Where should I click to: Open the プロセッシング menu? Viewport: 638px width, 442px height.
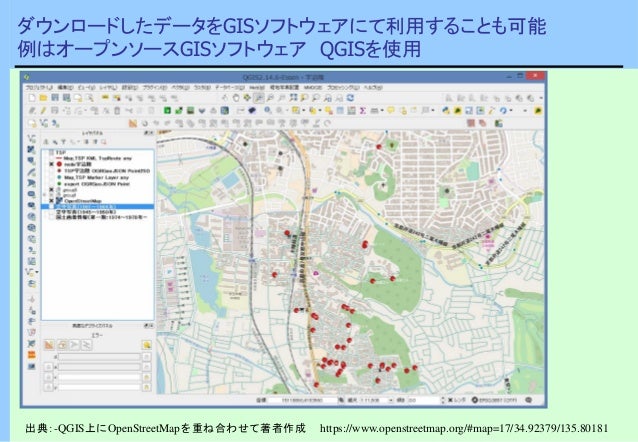click(343, 88)
